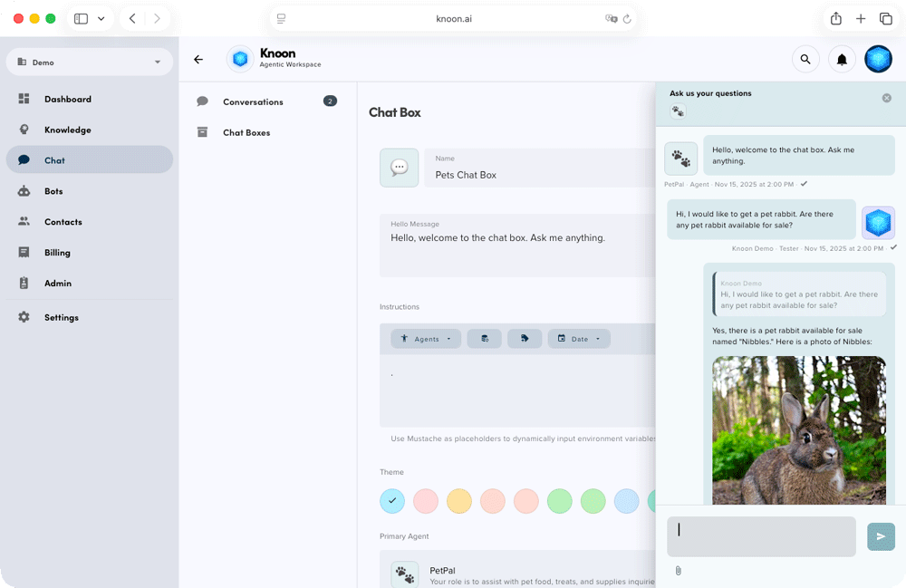This screenshot has height=588, width=906.
Task: Click the chat message input field
Action: point(761,536)
